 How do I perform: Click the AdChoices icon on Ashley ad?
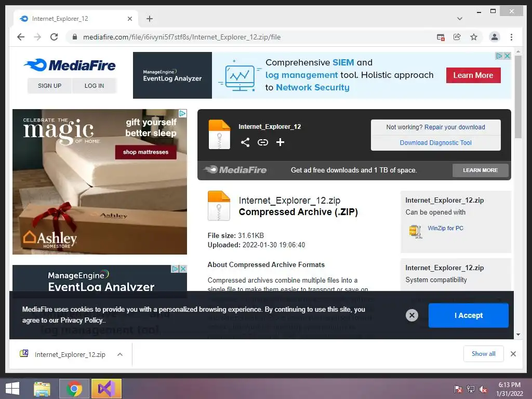click(182, 113)
